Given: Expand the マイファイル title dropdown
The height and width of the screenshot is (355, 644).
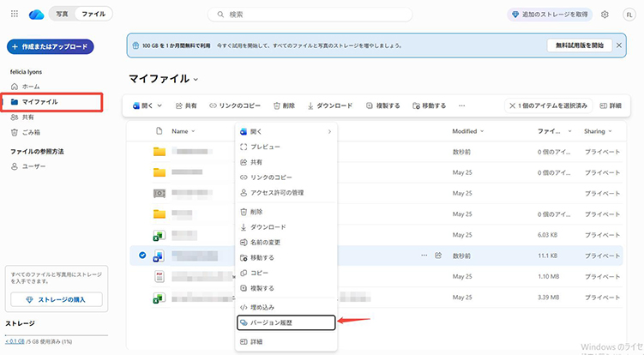Looking at the screenshot, I should coord(196,79).
